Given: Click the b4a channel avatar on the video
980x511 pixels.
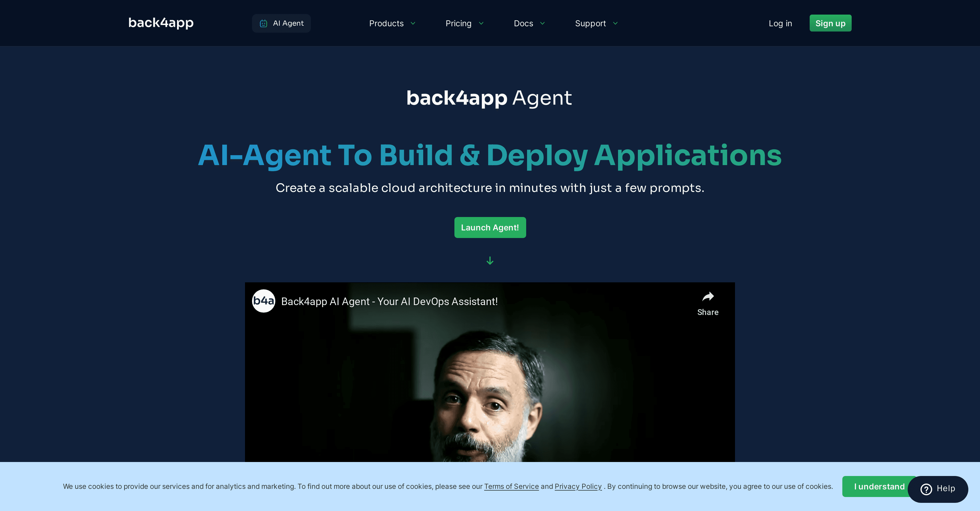Looking at the screenshot, I should (x=263, y=301).
